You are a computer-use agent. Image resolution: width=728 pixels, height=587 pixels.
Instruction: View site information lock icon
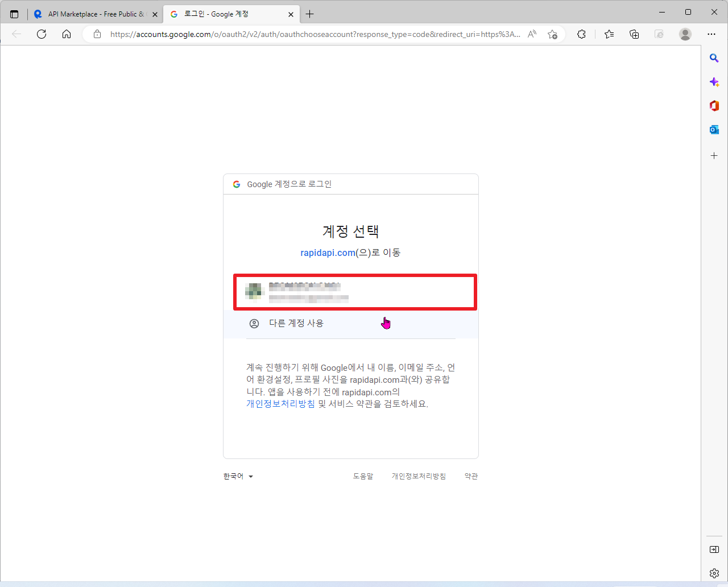97,34
